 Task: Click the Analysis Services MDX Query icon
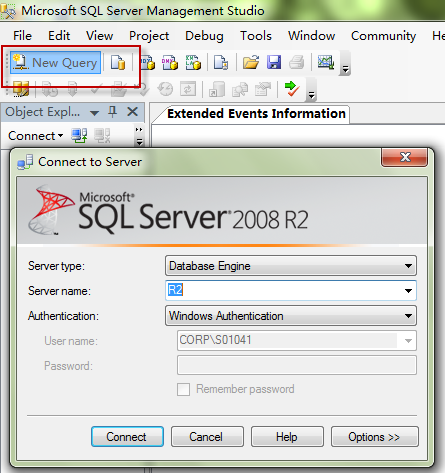tap(148, 62)
